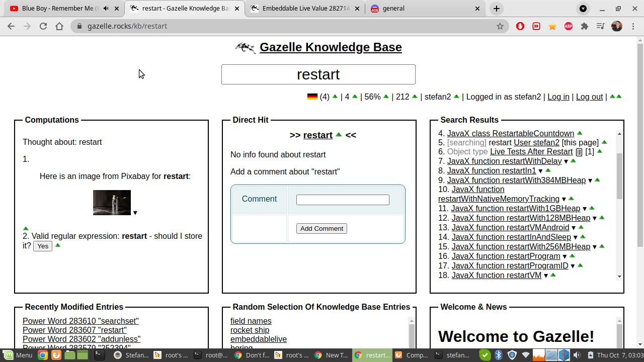
Task: Reload the page
Action: tap(43, 26)
